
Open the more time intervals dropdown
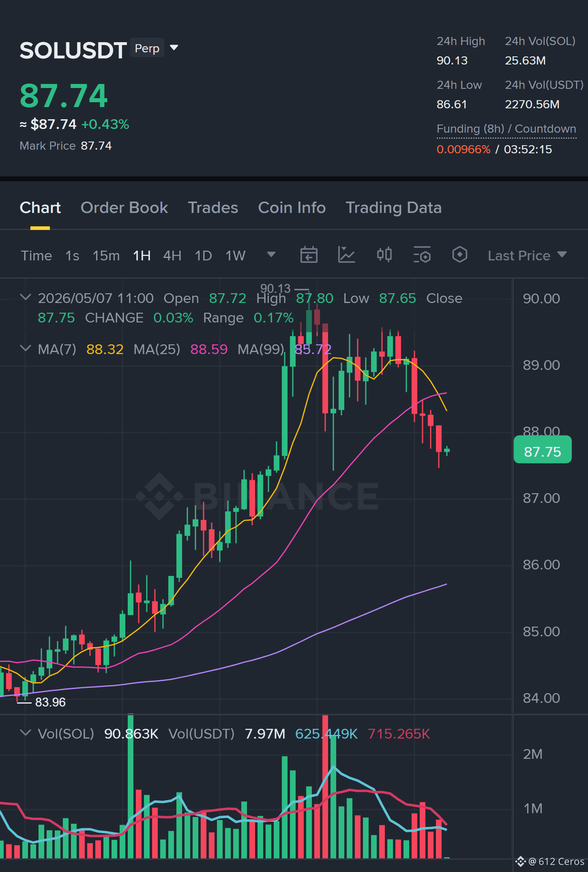(271, 255)
